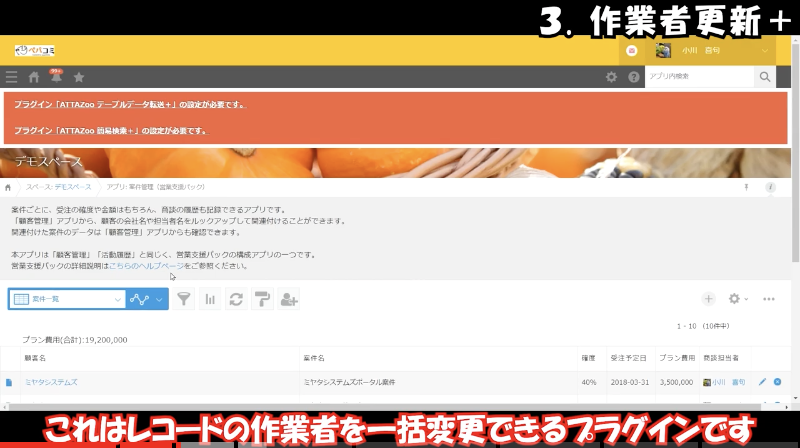Click the filter funnel icon

(184, 299)
